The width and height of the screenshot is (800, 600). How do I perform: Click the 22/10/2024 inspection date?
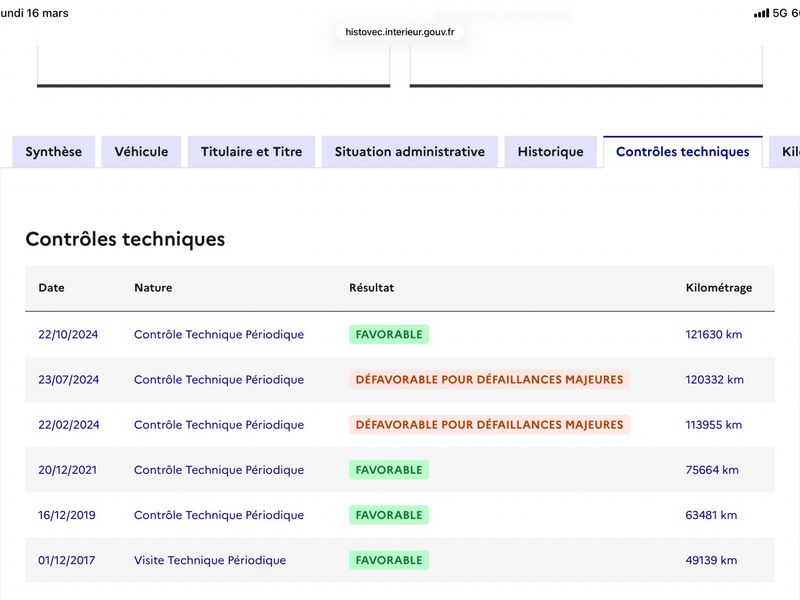click(x=68, y=334)
